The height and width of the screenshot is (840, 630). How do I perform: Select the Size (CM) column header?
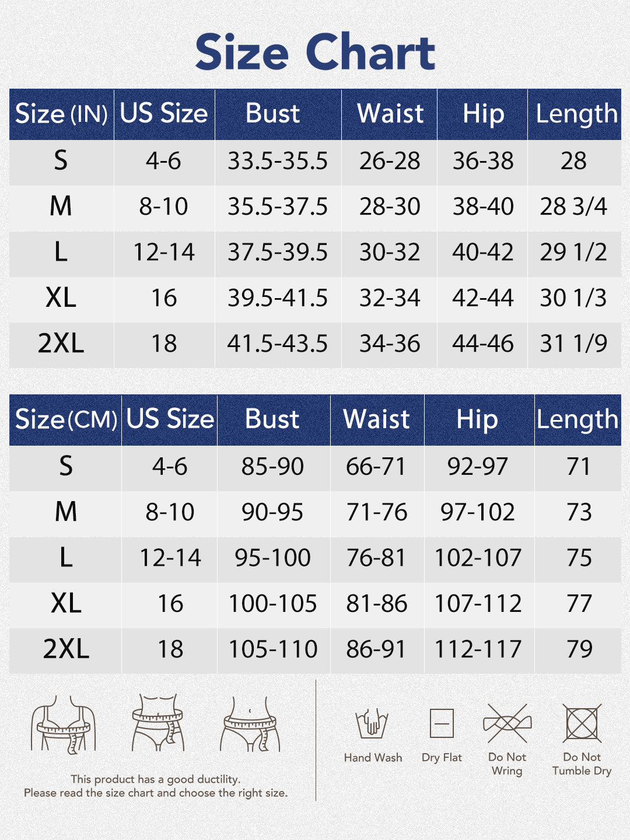click(x=65, y=419)
